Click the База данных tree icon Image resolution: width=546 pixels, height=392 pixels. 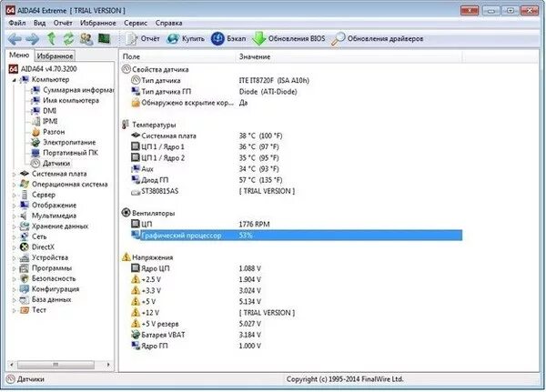tap(25, 300)
